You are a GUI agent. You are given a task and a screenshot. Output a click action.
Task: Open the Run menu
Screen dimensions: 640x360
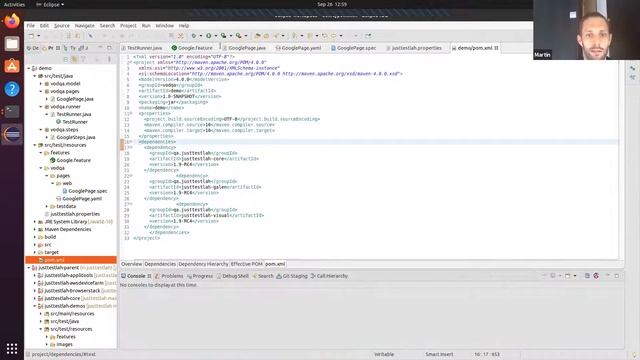point(146,25)
